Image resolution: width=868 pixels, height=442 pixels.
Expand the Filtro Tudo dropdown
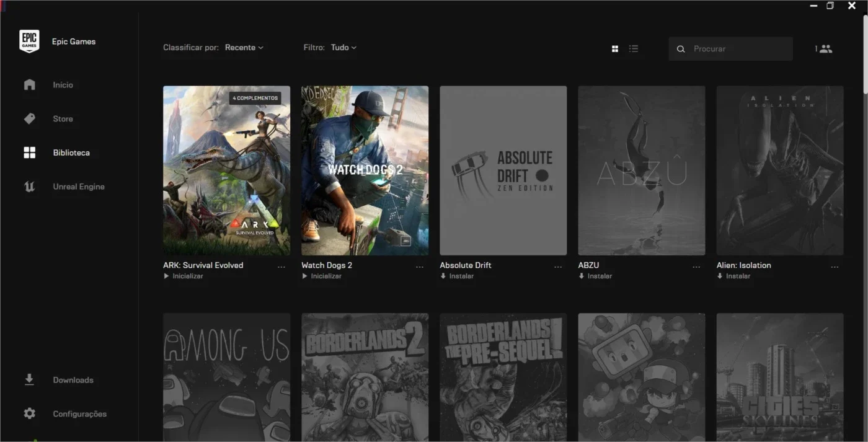[x=343, y=48]
